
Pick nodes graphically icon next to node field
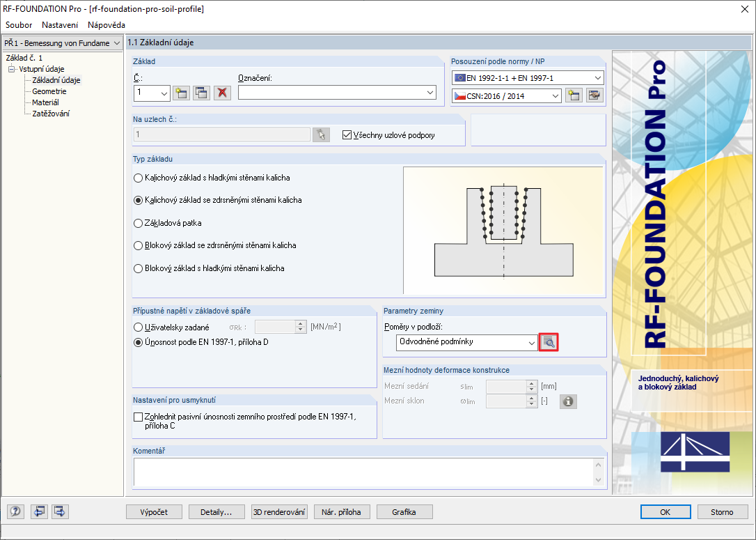321,134
